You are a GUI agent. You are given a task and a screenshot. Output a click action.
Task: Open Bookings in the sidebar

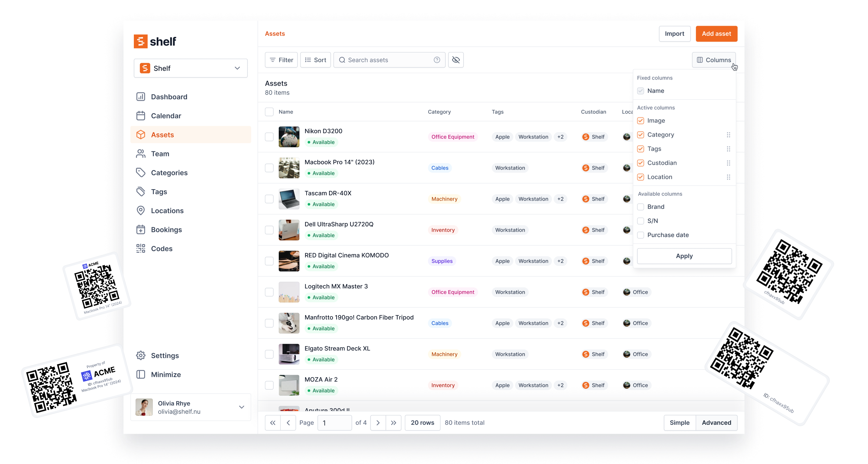(x=166, y=230)
